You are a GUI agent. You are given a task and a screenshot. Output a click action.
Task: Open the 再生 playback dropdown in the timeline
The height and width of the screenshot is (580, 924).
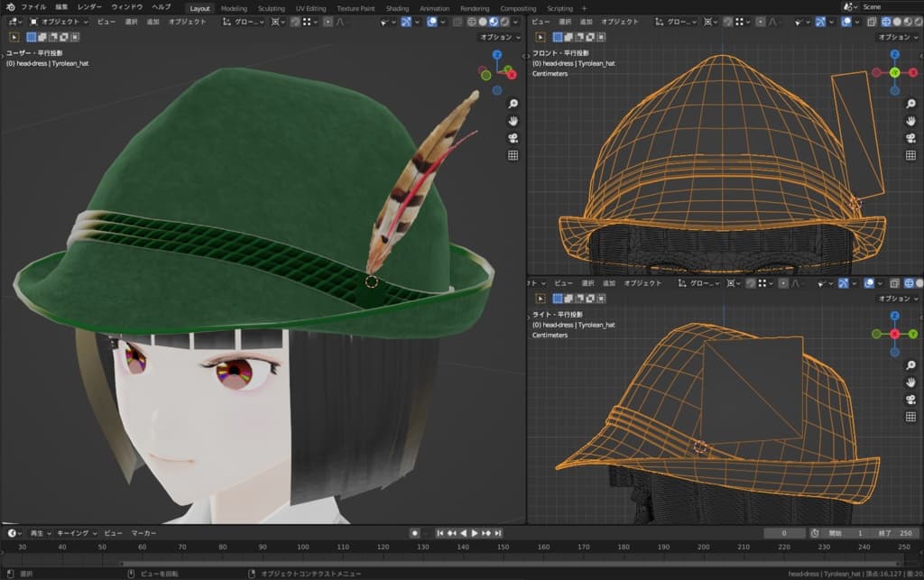pyautogui.click(x=40, y=533)
